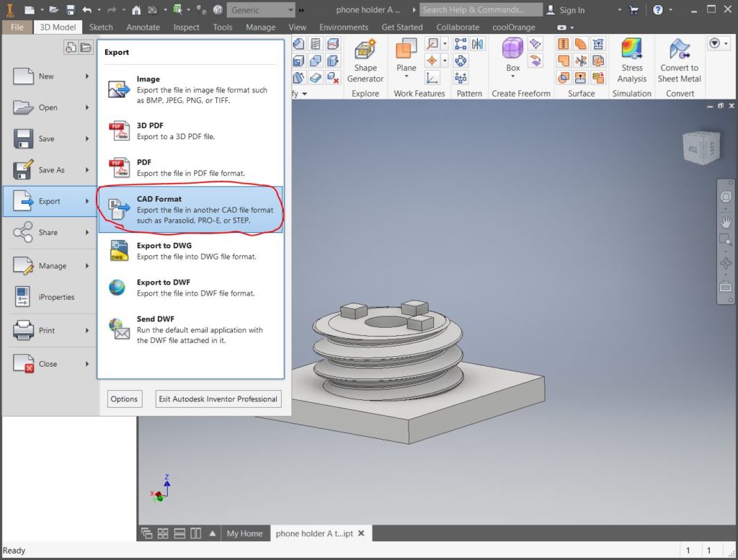
Task: Click the ViewCube
Action: pos(701,148)
